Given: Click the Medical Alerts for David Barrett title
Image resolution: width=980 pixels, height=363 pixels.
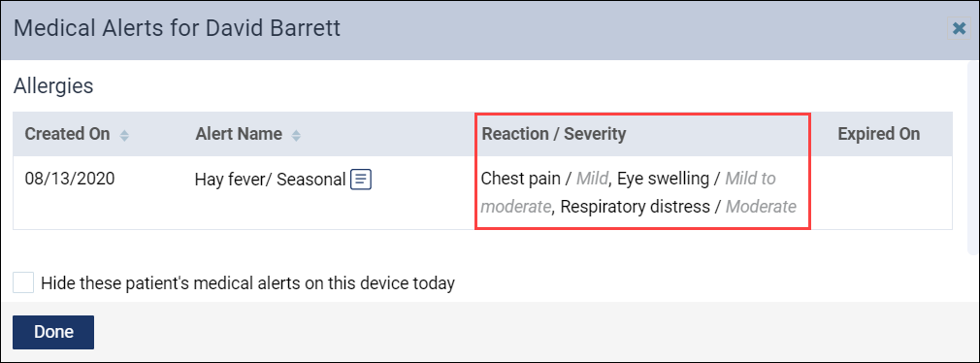Looking at the screenshot, I should 177,29.
